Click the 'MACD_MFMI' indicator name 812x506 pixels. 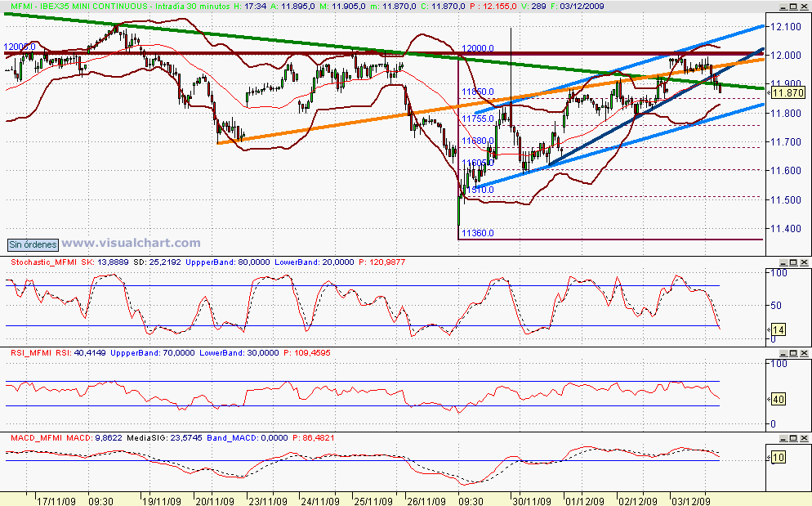tap(38, 438)
